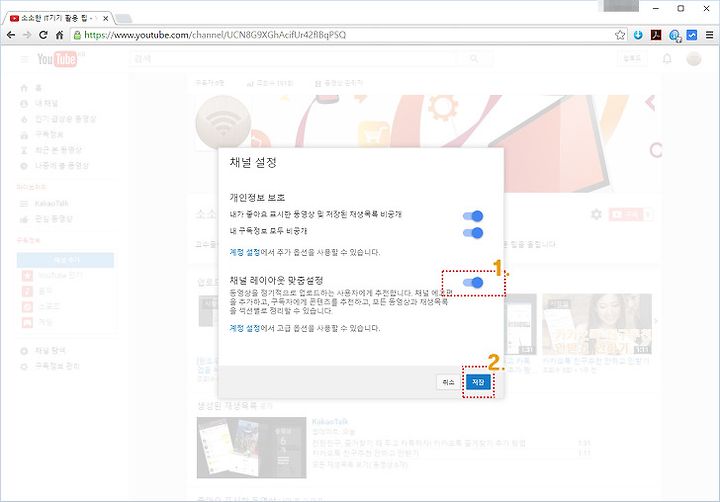Click the blue 채널 추가 button in the sidebar
Viewport: 720px width, 502px height.
(65, 260)
